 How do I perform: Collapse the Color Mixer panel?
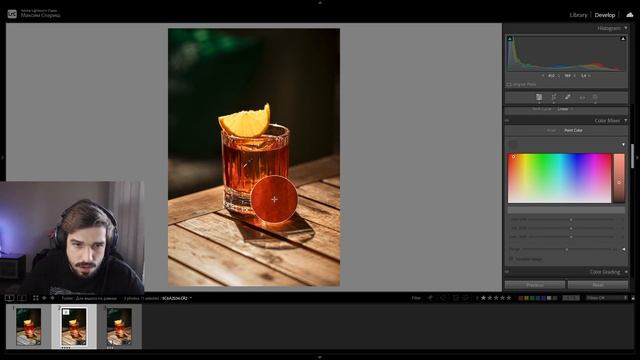pos(626,120)
